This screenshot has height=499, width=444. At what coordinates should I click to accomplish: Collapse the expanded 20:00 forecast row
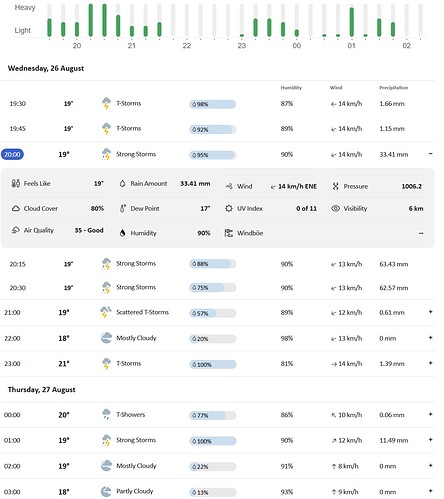[430, 154]
